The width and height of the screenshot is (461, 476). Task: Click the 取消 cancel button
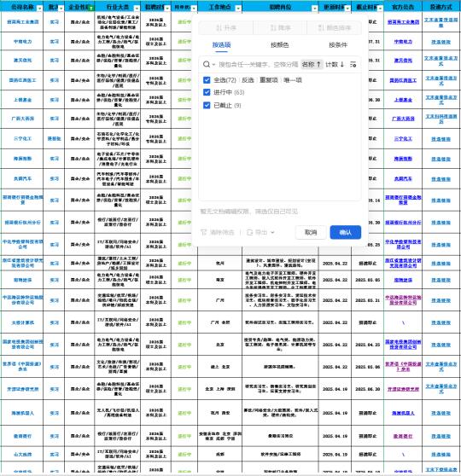(x=311, y=233)
